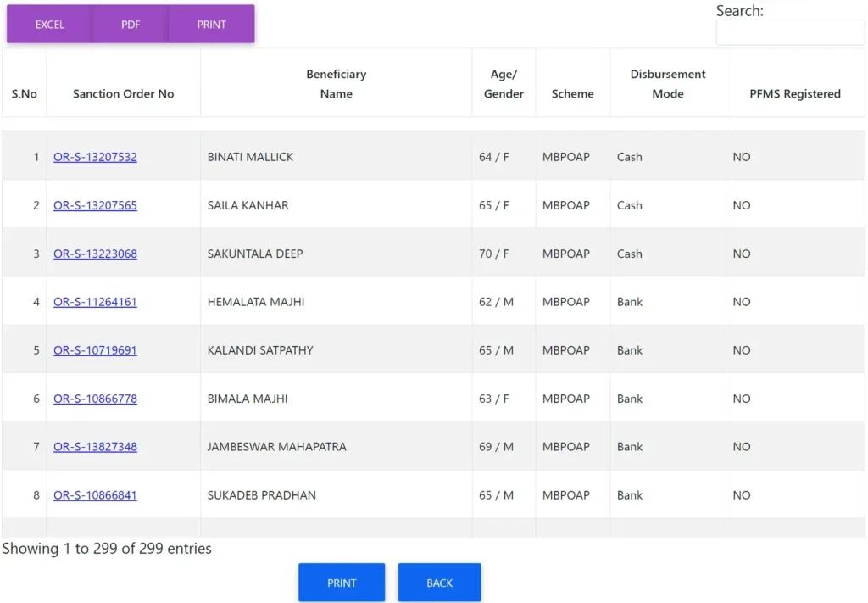Click the blue PRINT button at the bottom
Image resolution: width=868 pixels, height=603 pixels.
[x=342, y=583]
